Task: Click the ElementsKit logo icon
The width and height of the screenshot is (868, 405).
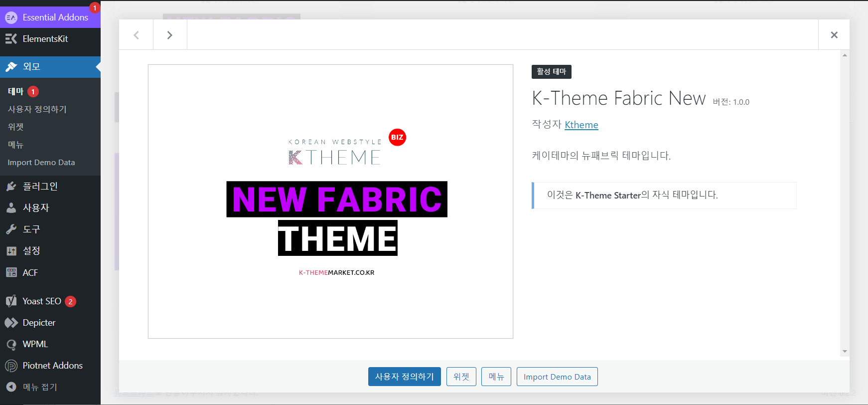Action: click(x=11, y=39)
